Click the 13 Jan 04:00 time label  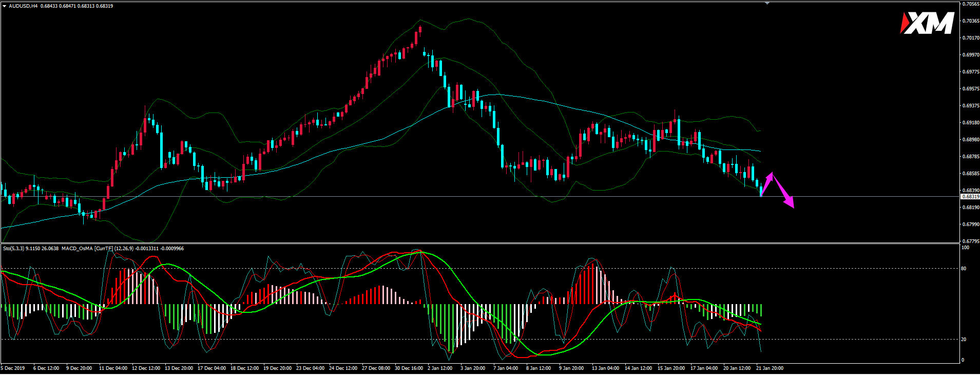[x=605, y=368]
